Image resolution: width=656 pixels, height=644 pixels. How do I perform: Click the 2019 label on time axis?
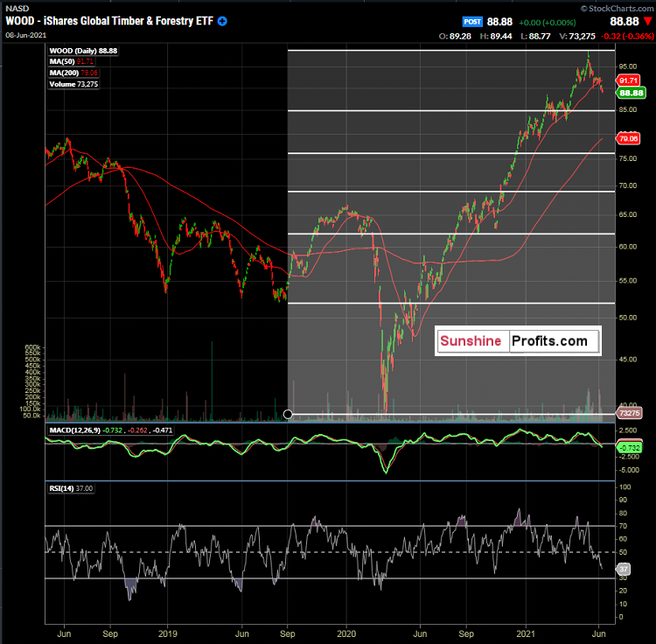click(x=167, y=633)
